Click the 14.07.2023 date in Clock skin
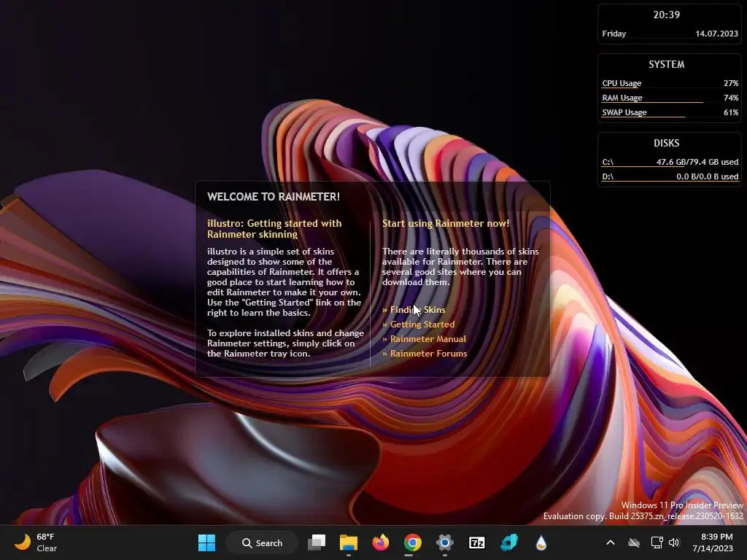Image resolution: width=747 pixels, height=560 pixels. click(716, 34)
